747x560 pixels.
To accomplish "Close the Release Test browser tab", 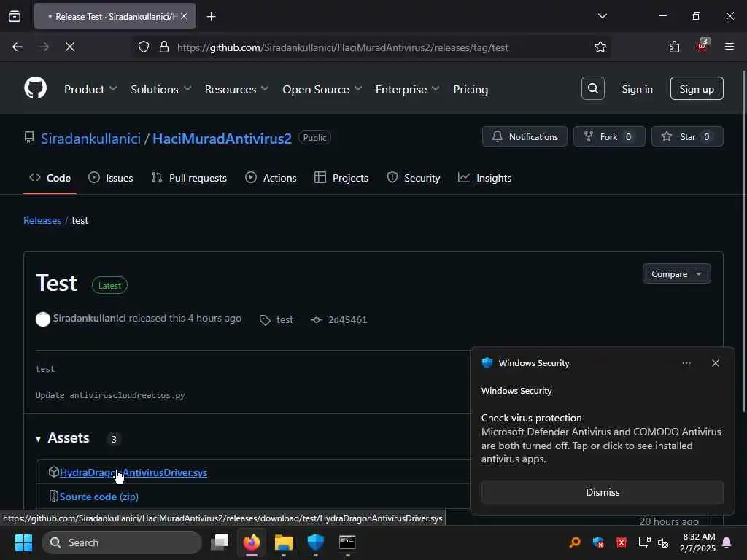I will pyautogui.click(x=184, y=16).
